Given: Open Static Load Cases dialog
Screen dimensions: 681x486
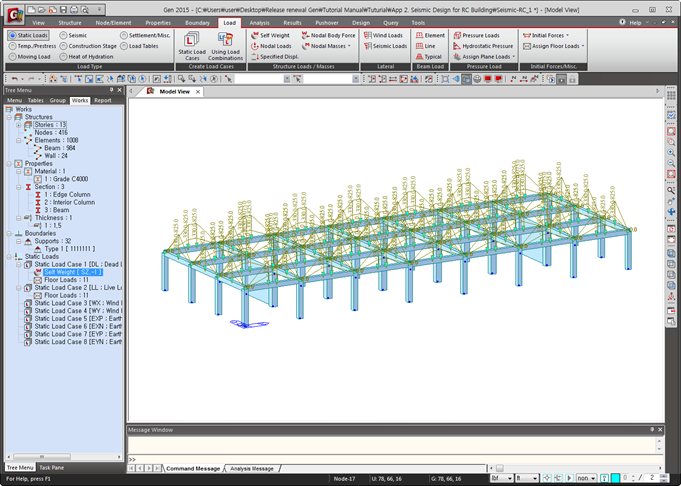Looking at the screenshot, I should (x=191, y=45).
